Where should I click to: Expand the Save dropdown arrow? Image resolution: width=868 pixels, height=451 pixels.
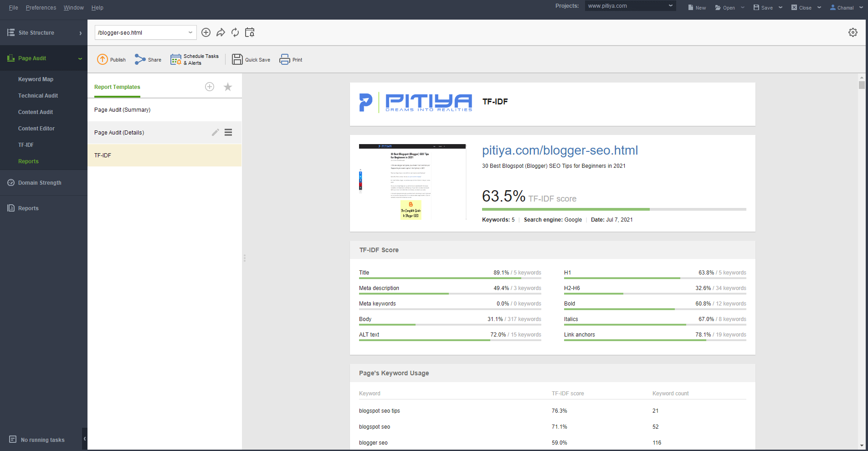781,7
